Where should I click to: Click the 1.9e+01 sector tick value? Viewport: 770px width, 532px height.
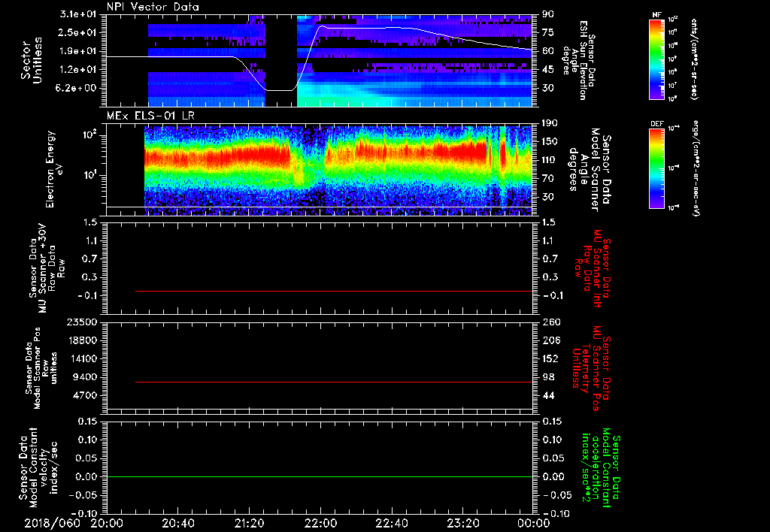coord(77,51)
